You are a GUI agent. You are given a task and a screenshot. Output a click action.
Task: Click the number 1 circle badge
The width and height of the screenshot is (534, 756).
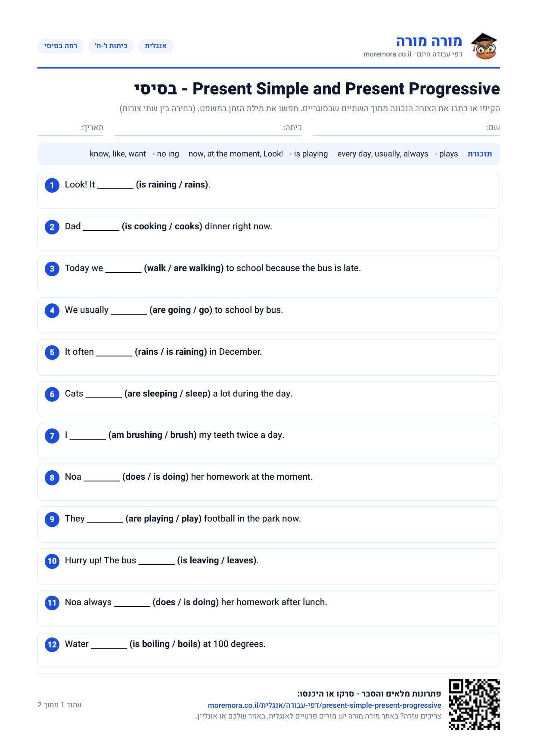click(x=52, y=185)
